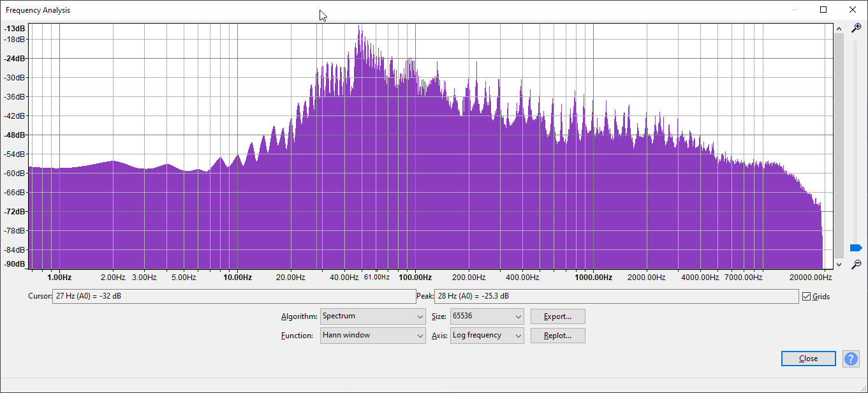The width and height of the screenshot is (868, 393).
Task: Click the vertical scrollbar track beside the plot
Action: click(839, 147)
